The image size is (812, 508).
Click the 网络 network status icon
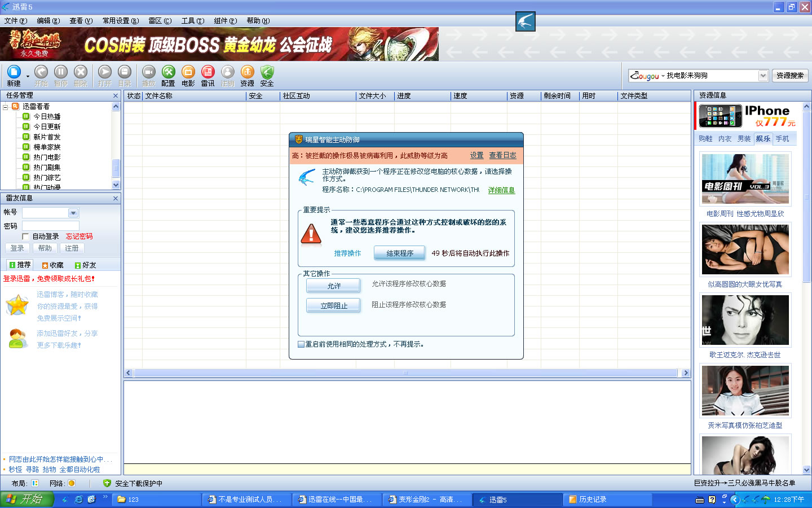pos(72,483)
